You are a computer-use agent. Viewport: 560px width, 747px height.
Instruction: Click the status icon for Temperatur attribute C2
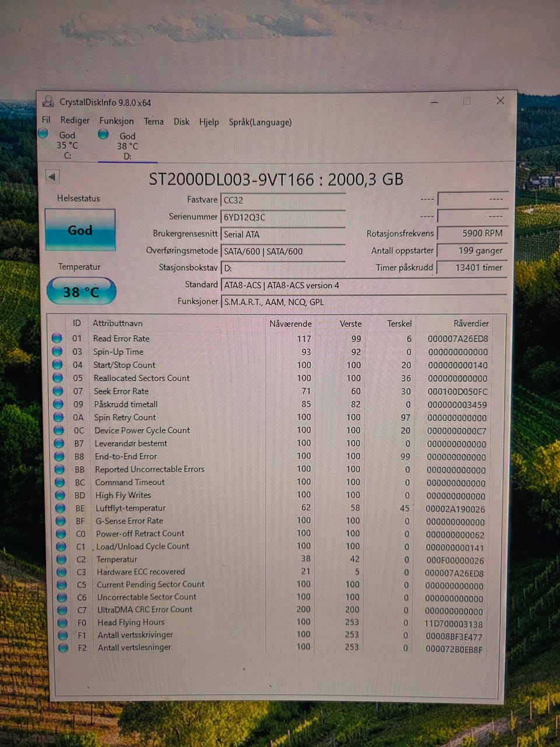pyautogui.click(x=61, y=559)
